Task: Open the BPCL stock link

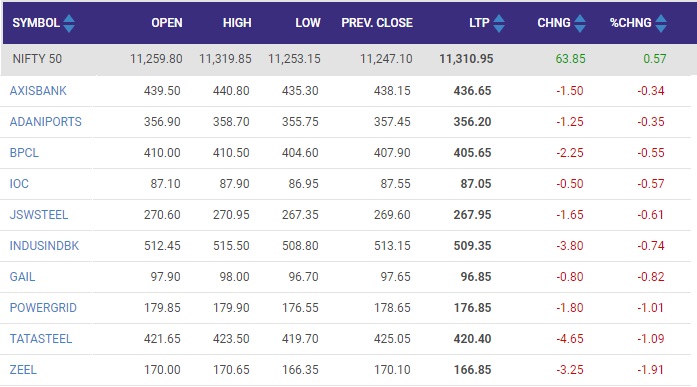Action: coord(24,153)
